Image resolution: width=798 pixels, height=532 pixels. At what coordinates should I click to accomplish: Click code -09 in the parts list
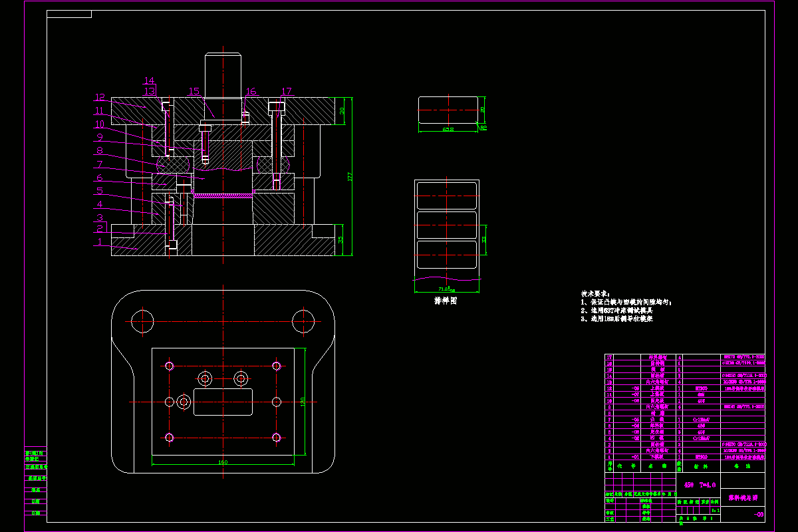[635, 388]
